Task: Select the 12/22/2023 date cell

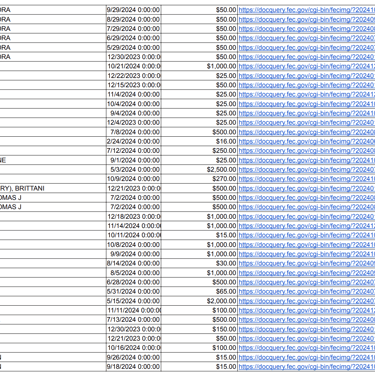Action: [134, 76]
